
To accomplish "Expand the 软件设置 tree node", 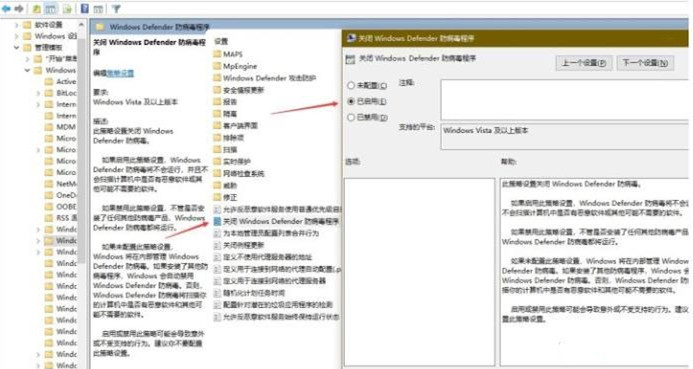I will (x=17, y=25).
